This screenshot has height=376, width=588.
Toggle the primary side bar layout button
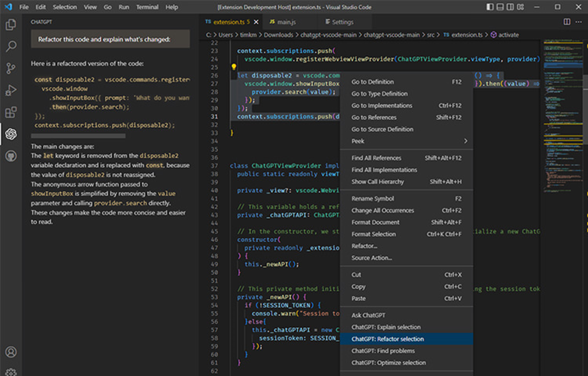click(490, 7)
